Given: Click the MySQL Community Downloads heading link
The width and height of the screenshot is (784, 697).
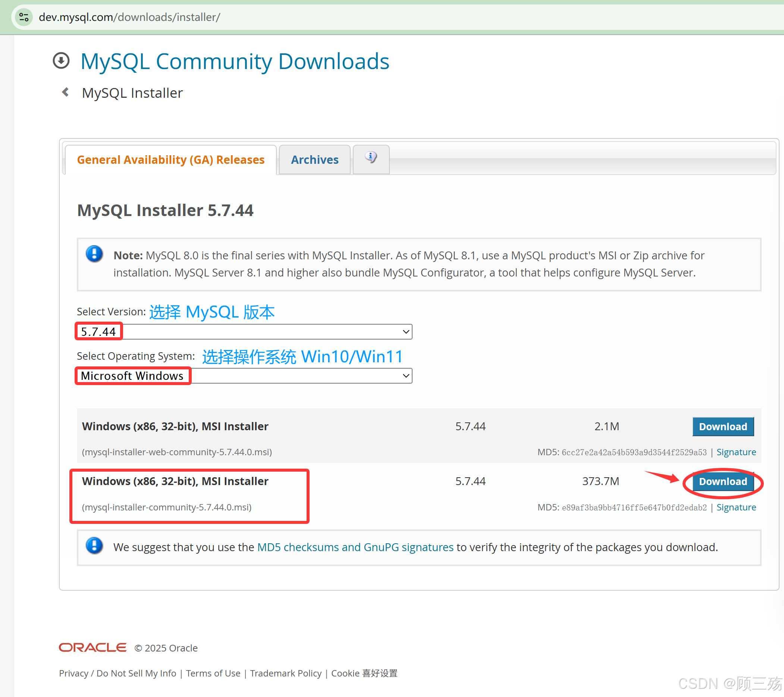Looking at the screenshot, I should point(235,62).
